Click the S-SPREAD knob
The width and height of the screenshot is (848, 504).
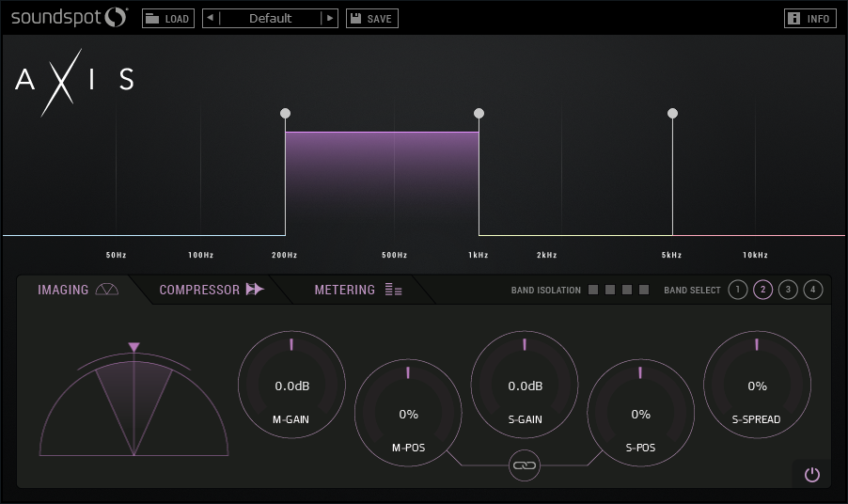point(757,385)
